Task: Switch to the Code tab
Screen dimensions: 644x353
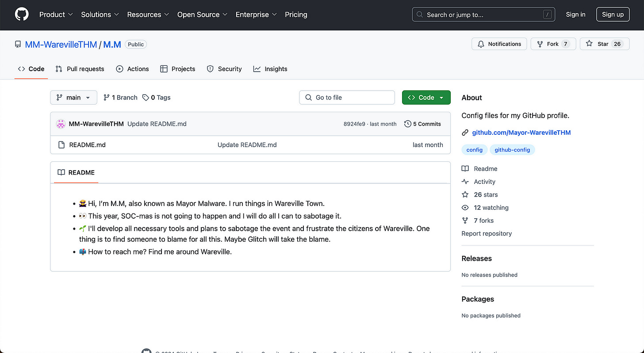Action: (31, 69)
